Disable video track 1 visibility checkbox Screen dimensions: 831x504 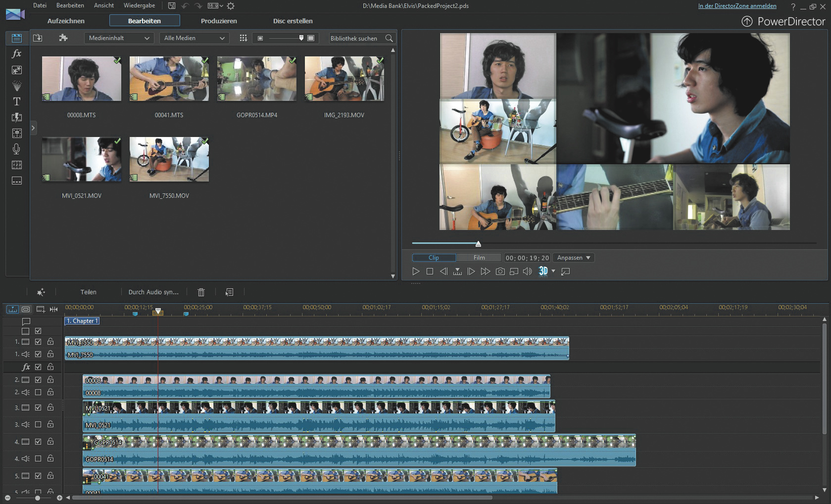point(38,342)
